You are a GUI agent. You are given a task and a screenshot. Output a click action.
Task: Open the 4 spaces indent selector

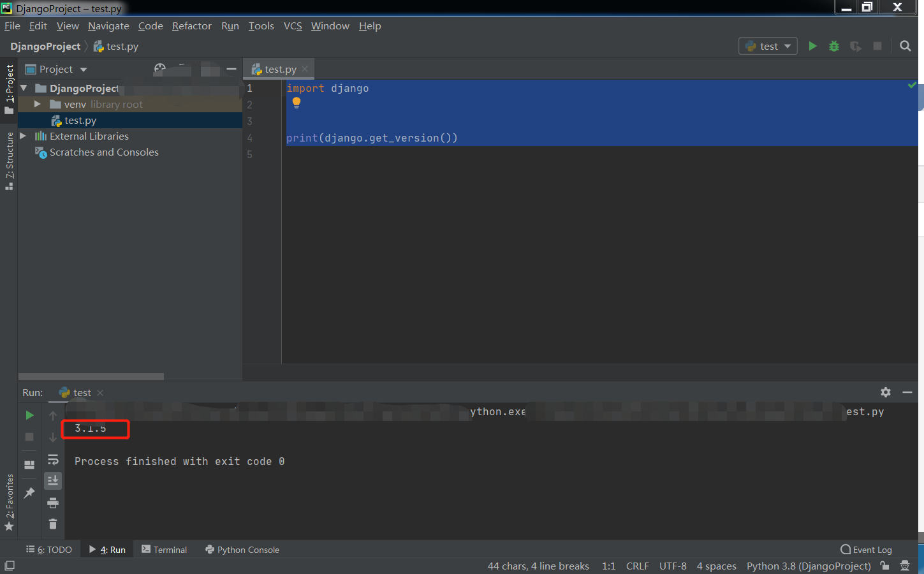point(716,566)
